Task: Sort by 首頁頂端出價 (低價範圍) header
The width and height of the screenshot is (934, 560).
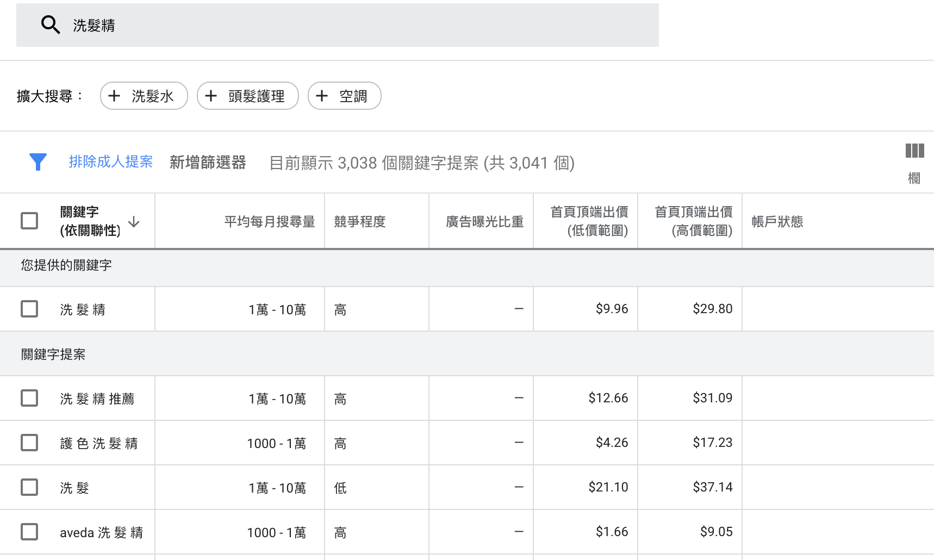Action: (589, 221)
